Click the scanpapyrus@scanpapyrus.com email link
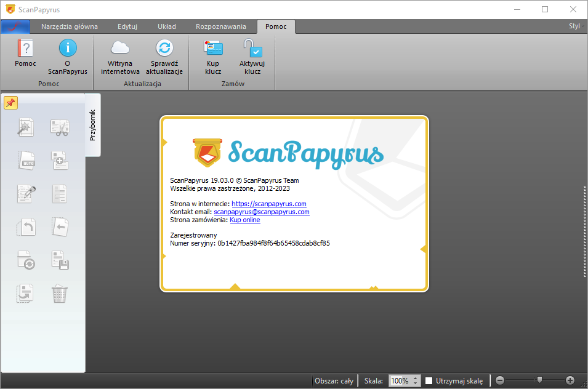Screen dimensions: 588x389 tap(262, 212)
